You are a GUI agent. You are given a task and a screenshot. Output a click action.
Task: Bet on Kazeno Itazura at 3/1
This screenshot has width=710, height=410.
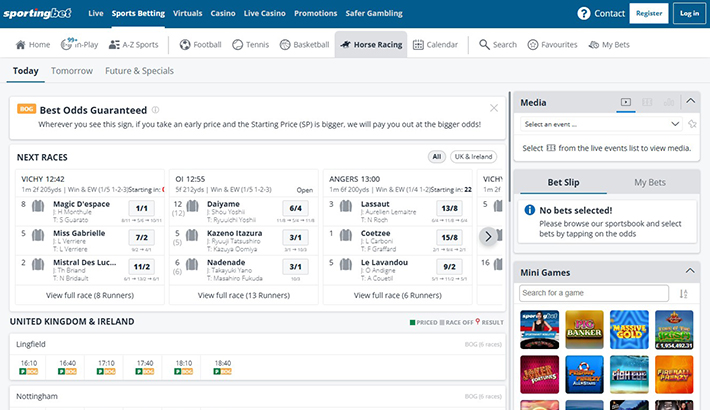click(x=296, y=237)
